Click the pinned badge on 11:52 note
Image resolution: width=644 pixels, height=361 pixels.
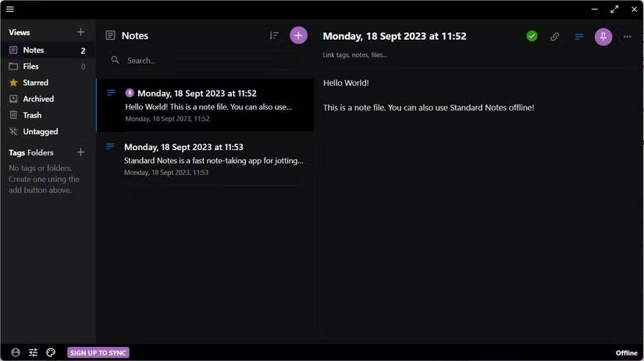130,93
